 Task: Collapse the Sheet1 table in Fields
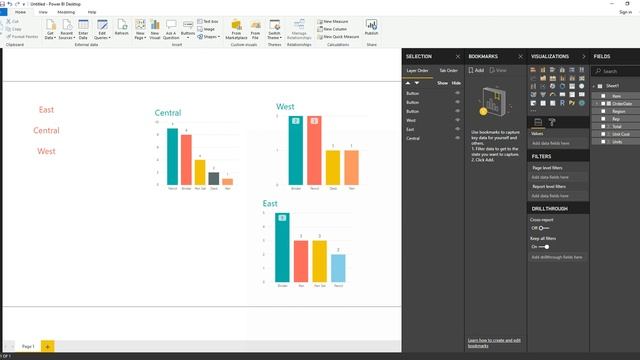point(594,86)
